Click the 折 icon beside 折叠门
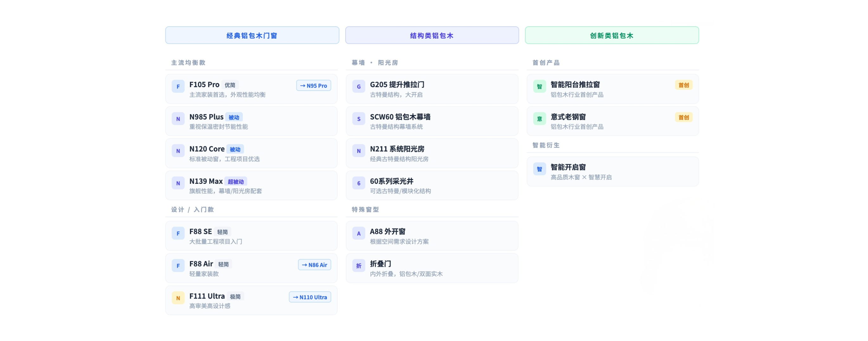 [x=359, y=266]
